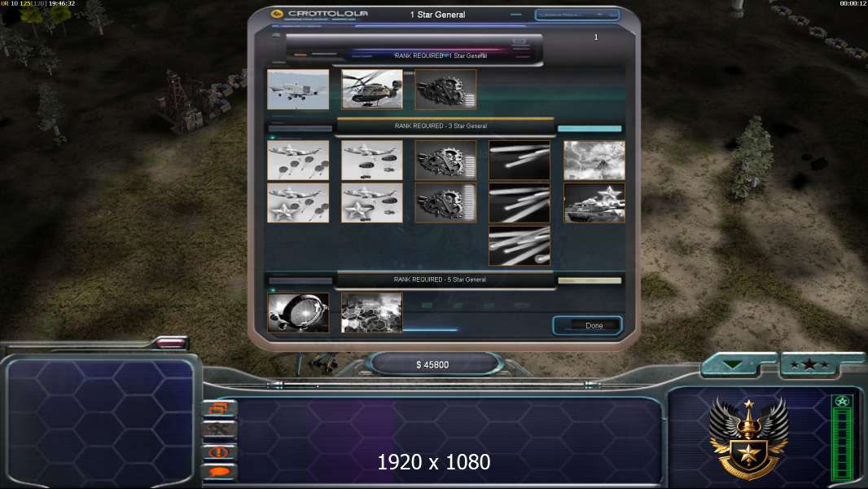This screenshot has height=489, width=868.
Task: Pick the first-row gear wrench upgrade
Action: pos(445,89)
